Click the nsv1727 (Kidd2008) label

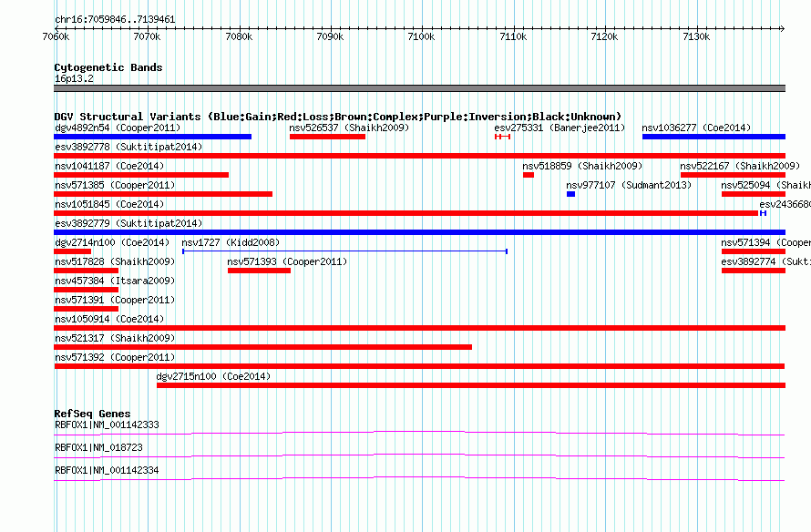231,242
